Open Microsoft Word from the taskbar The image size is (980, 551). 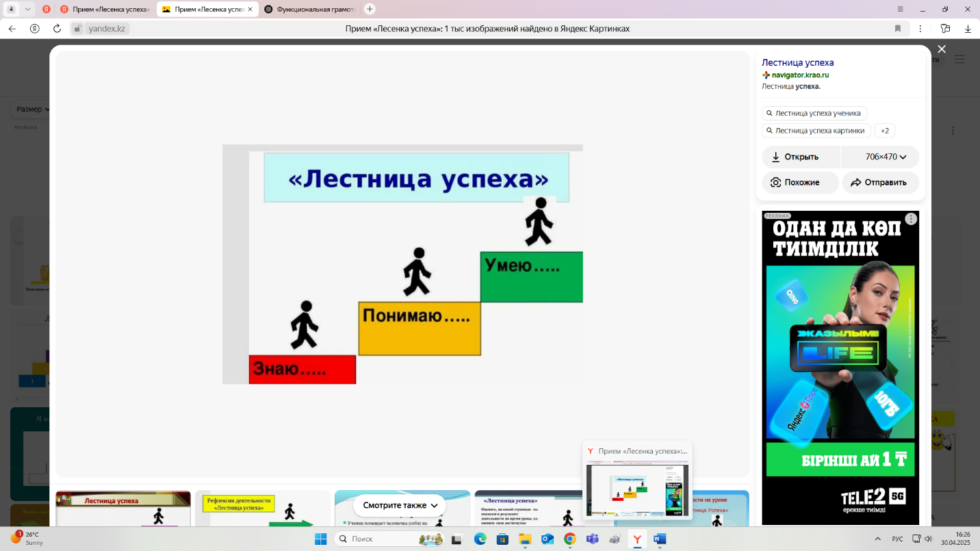click(660, 539)
